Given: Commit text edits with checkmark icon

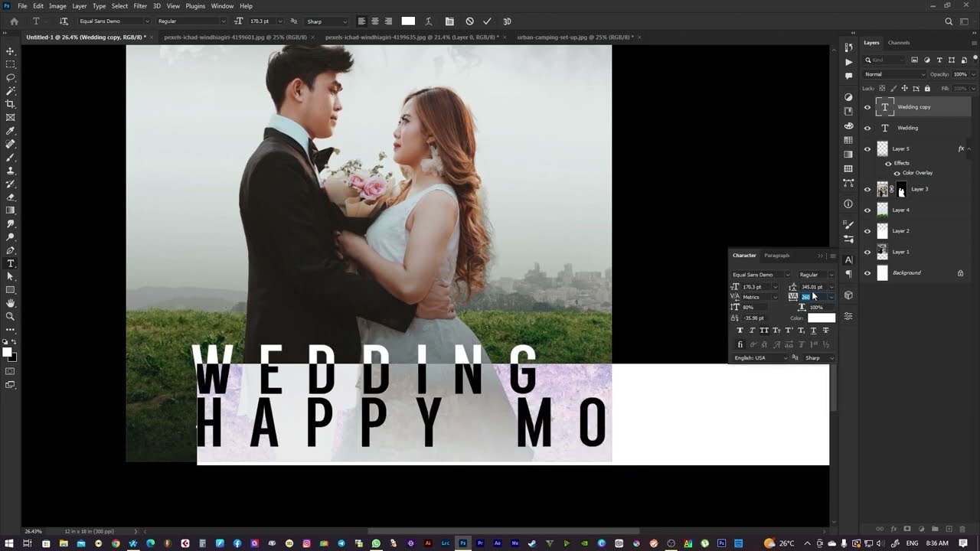Looking at the screenshot, I should [487, 21].
